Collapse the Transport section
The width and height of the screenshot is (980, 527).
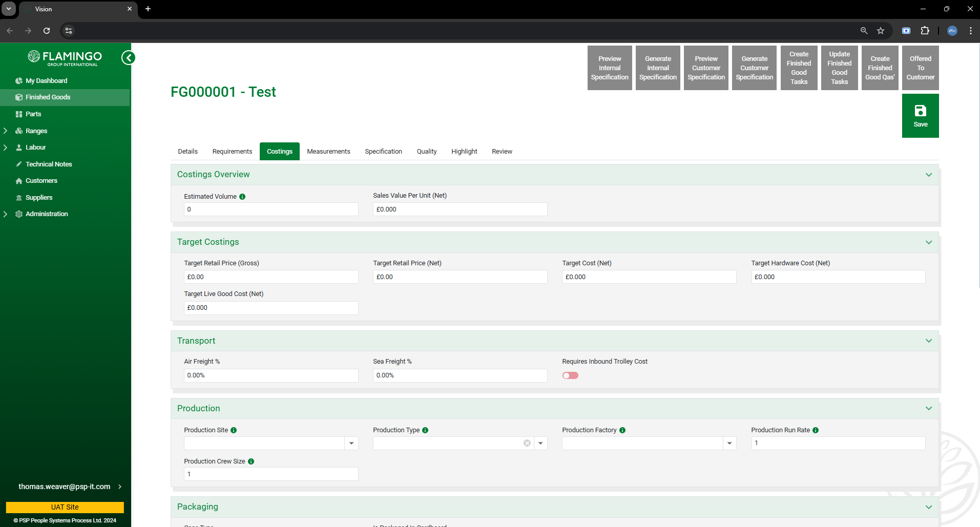[929, 341]
